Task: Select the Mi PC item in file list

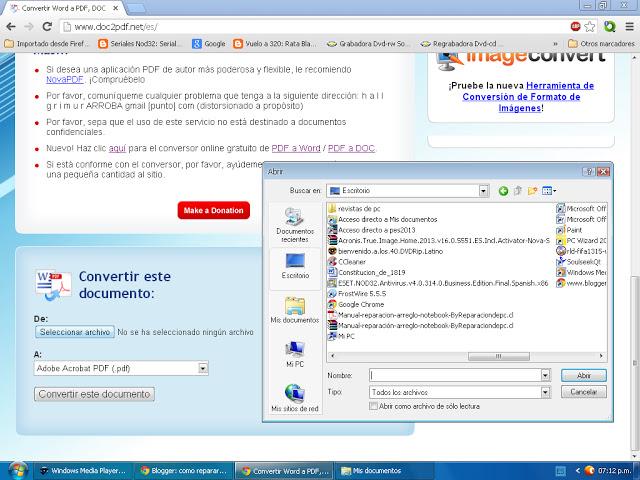Action: (x=342, y=336)
